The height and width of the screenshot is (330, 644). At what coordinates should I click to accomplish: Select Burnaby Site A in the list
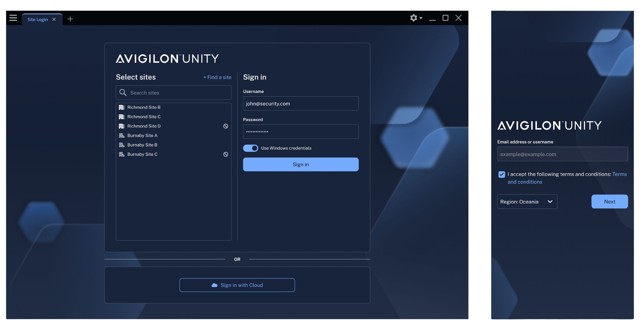[x=174, y=136]
